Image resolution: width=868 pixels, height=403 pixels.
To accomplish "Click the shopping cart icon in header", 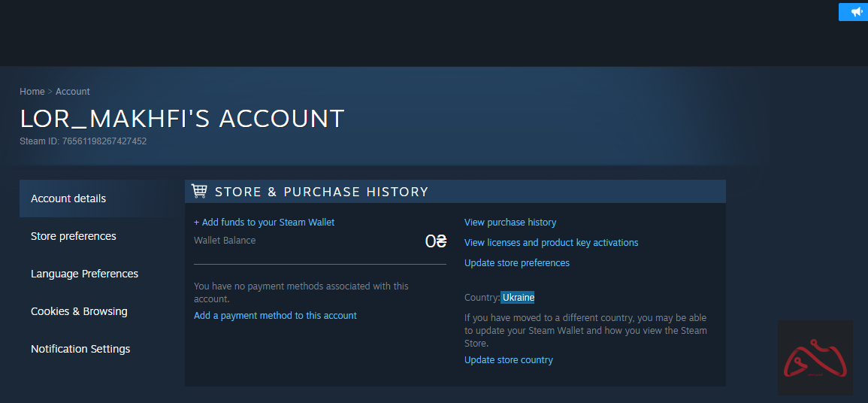I will click(x=199, y=191).
